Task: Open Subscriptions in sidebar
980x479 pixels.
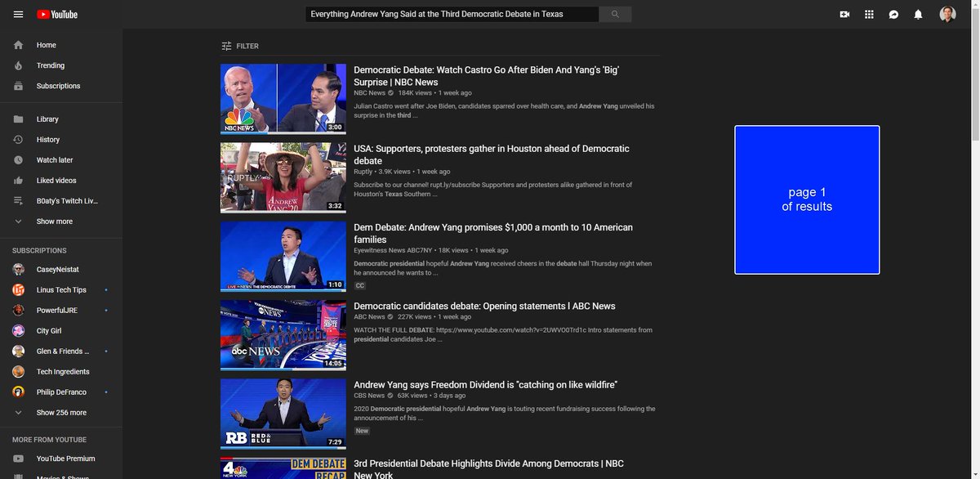Action: click(x=61, y=86)
